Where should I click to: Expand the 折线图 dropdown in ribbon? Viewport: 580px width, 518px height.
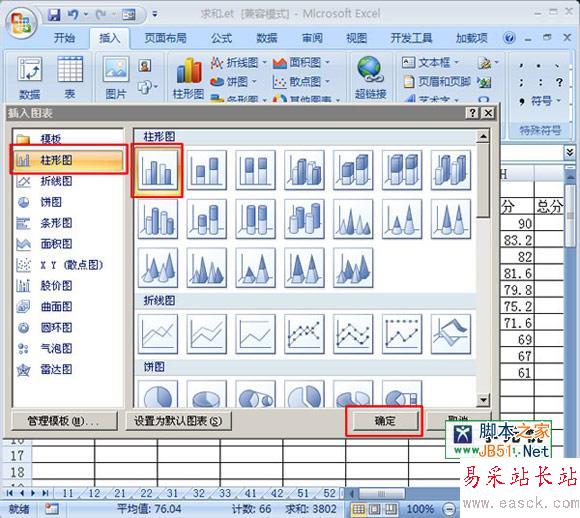(264, 62)
